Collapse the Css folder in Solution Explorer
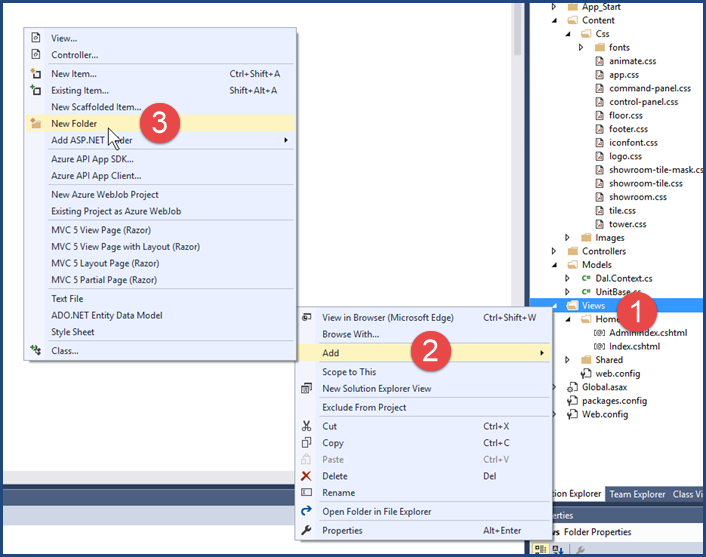Screen dimensions: 706x557 click(568, 34)
